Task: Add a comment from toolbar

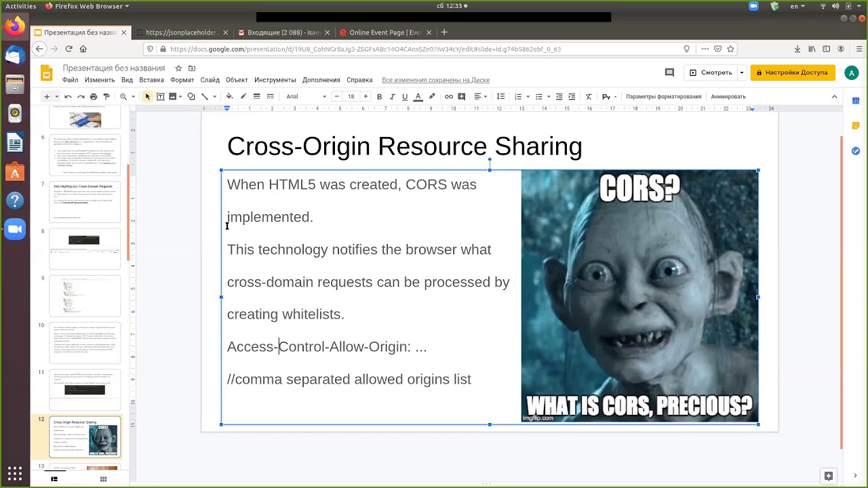Action: coord(462,96)
